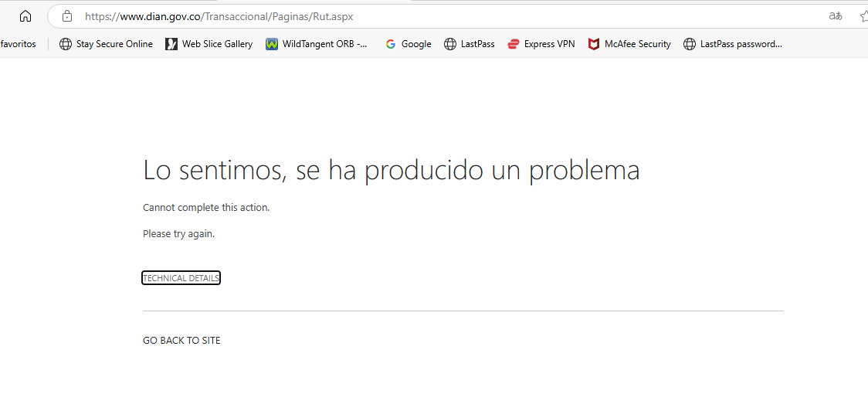Open the Google bookmark
868x394 pixels.
tap(408, 44)
